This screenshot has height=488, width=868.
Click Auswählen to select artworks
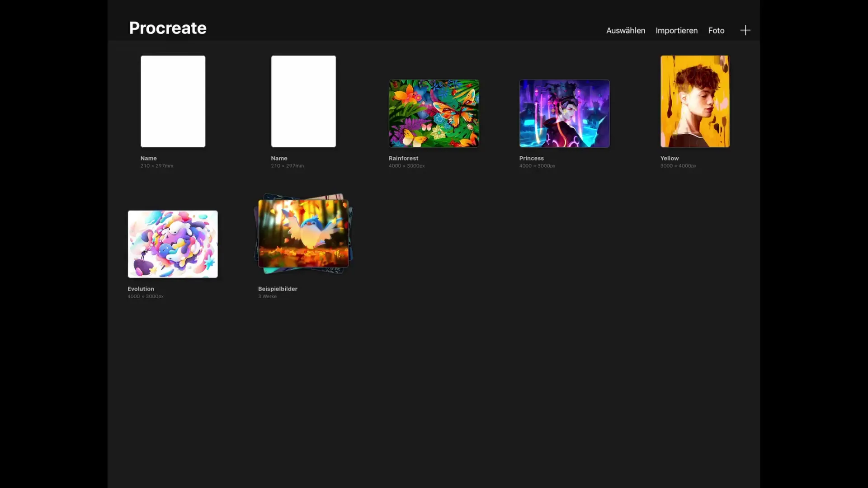pos(626,30)
